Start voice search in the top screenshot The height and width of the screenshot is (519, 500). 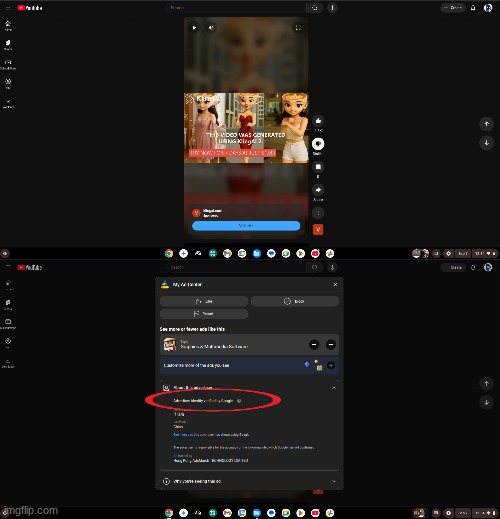click(x=332, y=8)
